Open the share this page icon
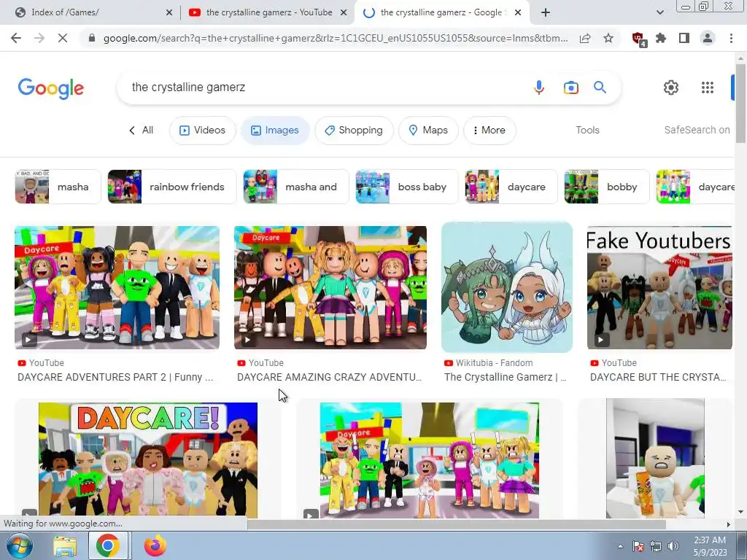This screenshot has width=747, height=560. coord(585,38)
